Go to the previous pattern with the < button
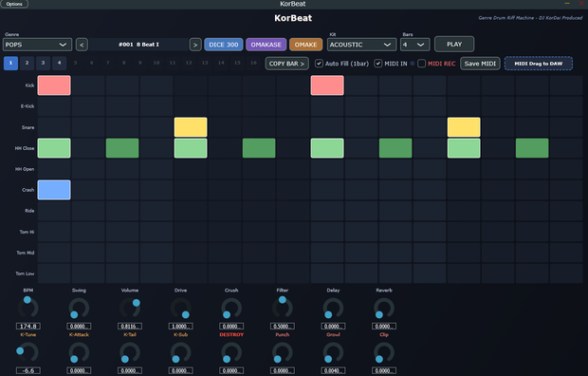Screen dimensions: 588x376 [x=82, y=45]
